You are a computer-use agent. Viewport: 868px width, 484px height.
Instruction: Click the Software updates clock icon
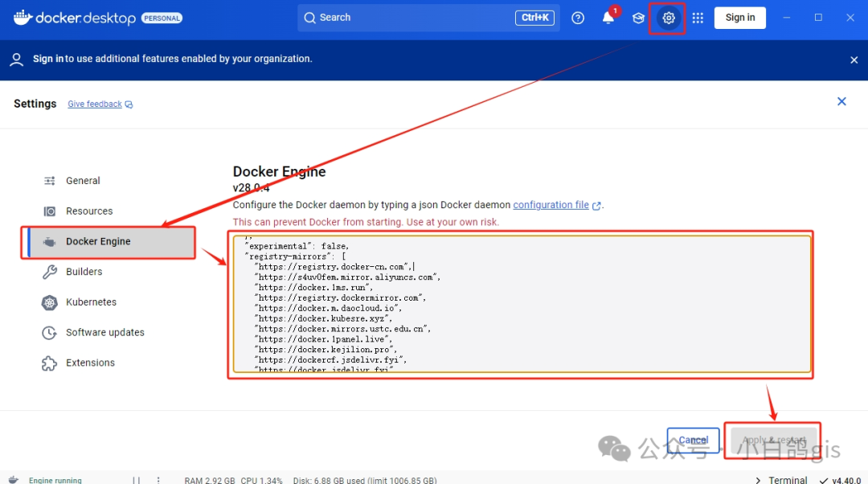pyautogui.click(x=49, y=332)
